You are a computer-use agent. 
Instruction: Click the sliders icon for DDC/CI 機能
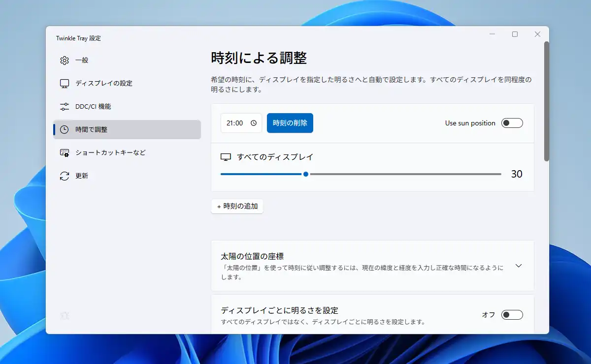(65, 107)
